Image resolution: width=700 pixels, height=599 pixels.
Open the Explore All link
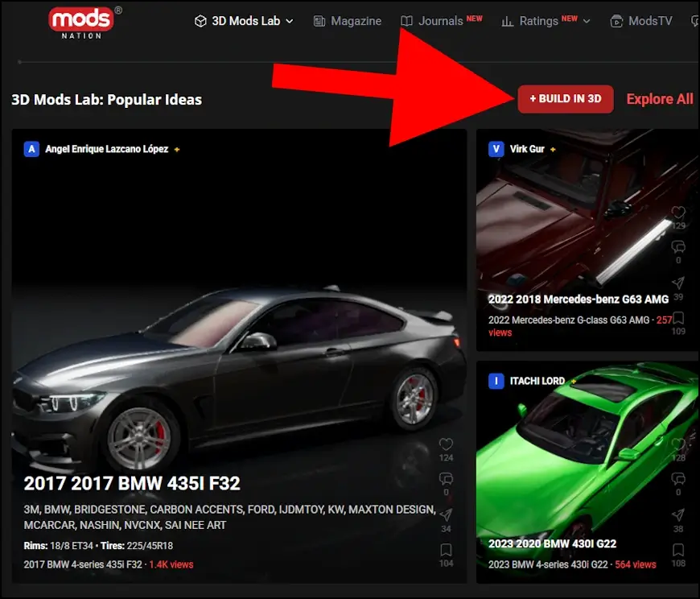click(x=660, y=99)
